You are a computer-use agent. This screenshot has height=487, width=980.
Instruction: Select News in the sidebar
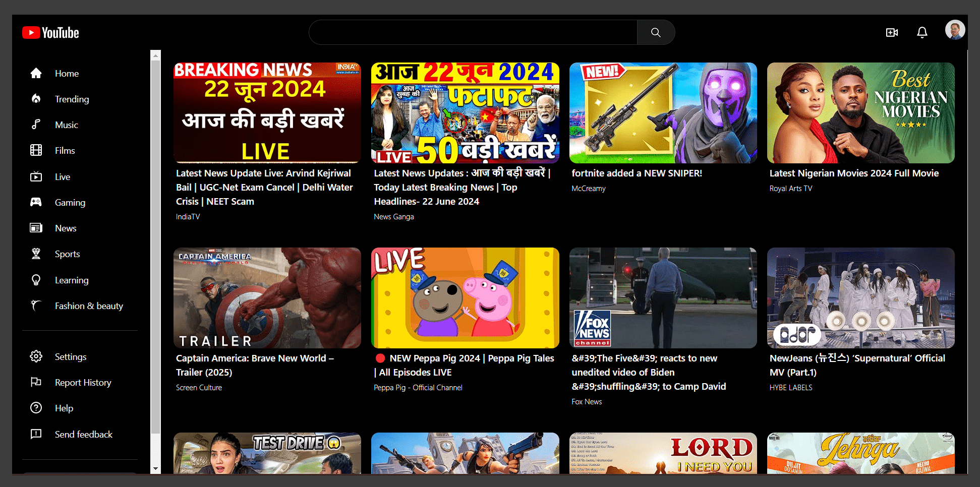pyautogui.click(x=66, y=228)
